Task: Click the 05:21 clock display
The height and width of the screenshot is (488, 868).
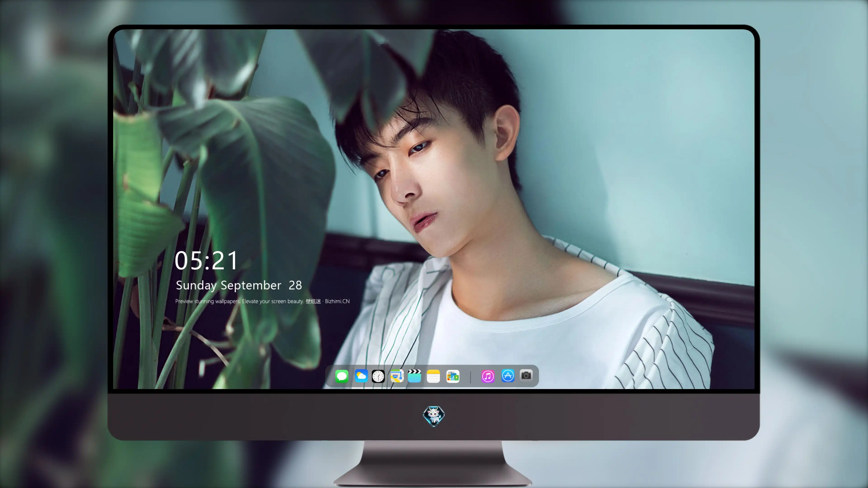Action: (x=206, y=261)
